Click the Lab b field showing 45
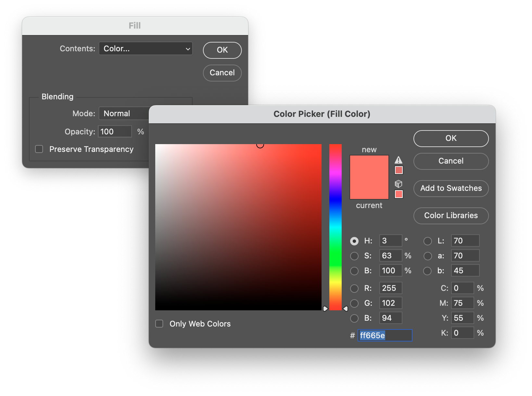This screenshot has height=396, width=532. click(x=465, y=271)
